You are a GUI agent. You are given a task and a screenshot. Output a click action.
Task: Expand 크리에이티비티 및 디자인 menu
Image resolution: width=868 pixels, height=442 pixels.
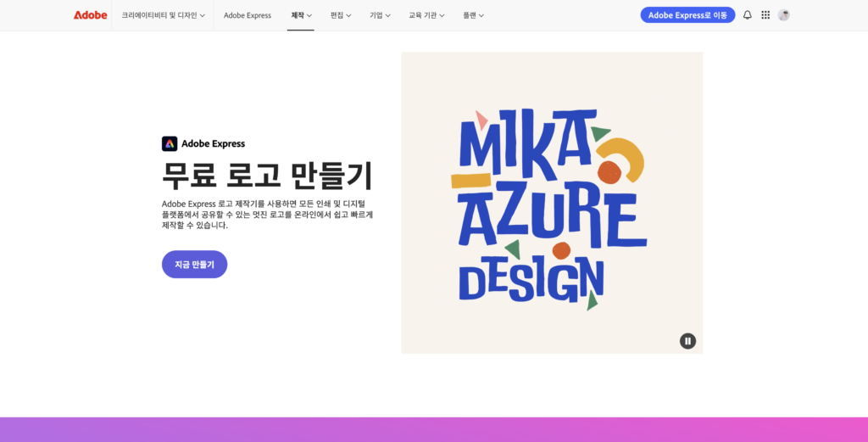pyautogui.click(x=163, y=15)
